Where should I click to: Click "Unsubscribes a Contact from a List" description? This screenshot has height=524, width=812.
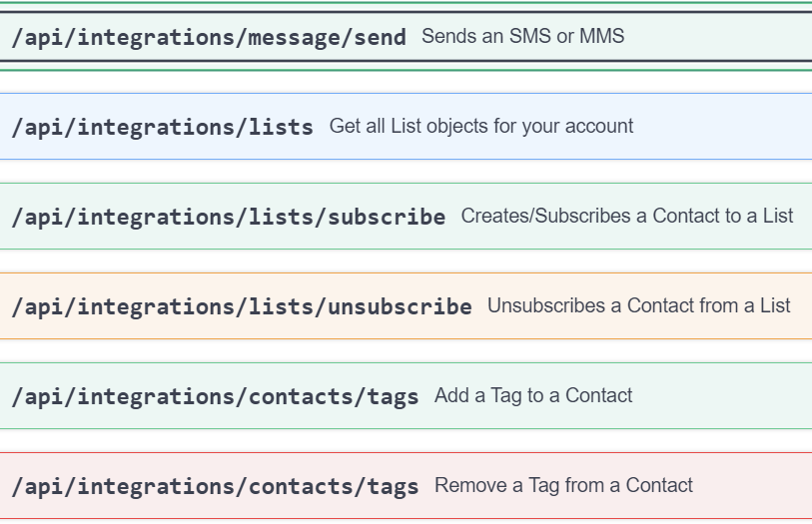(x=638, y=305)
